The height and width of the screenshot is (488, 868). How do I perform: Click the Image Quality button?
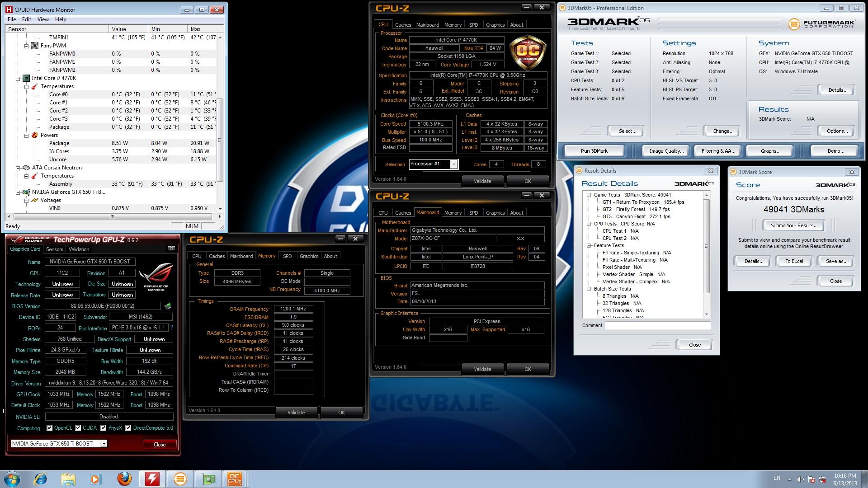[x=666, y=151]
